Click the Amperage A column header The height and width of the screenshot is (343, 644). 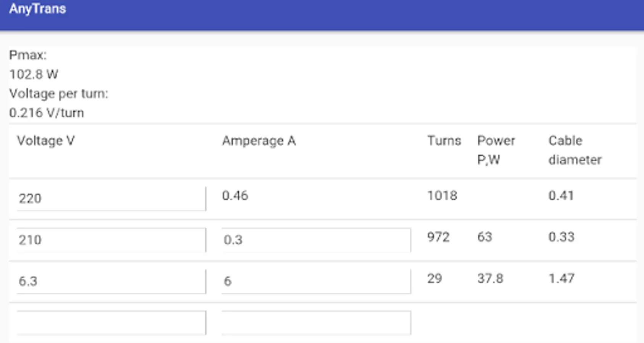259,141
